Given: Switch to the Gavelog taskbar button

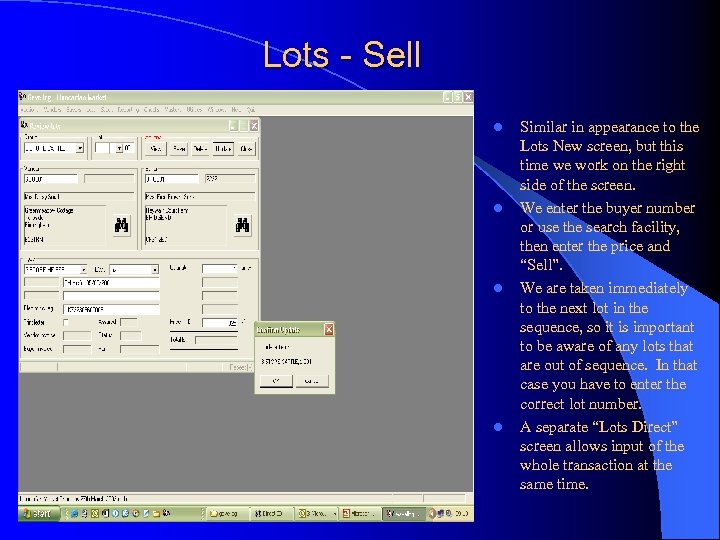Looking at the screenshot, I should coord(404,513).
